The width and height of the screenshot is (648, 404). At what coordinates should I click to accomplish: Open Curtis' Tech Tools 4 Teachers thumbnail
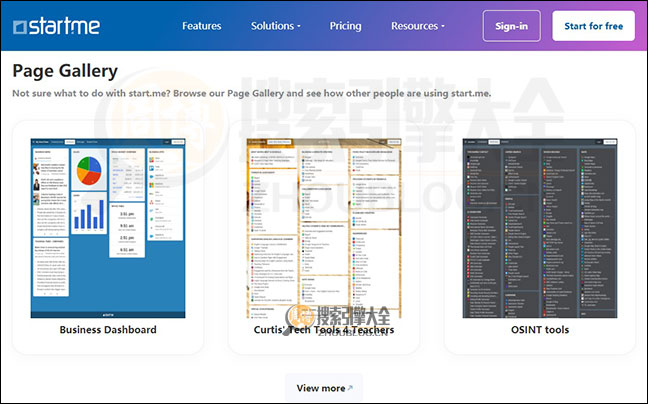(323, 228)
